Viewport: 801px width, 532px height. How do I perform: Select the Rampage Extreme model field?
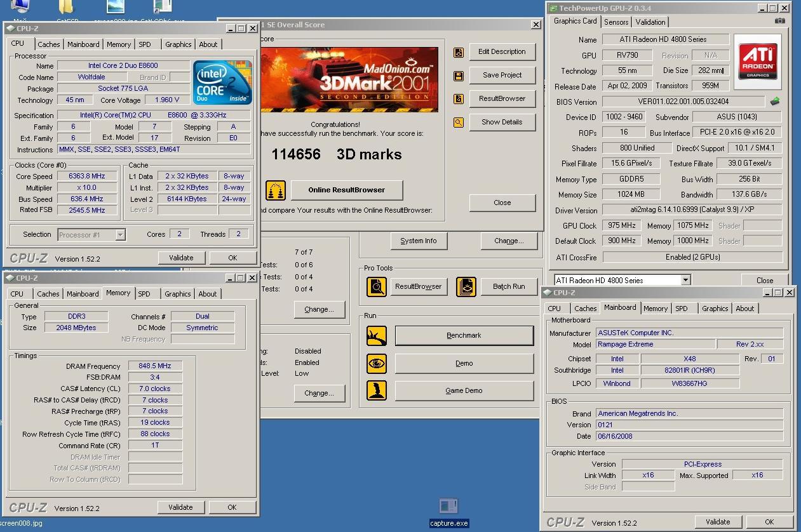coord(655,344)
